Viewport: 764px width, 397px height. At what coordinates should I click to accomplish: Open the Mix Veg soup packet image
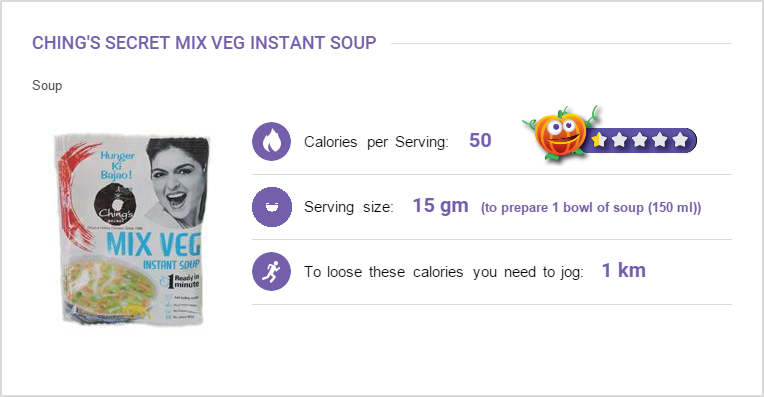point(132,230)
